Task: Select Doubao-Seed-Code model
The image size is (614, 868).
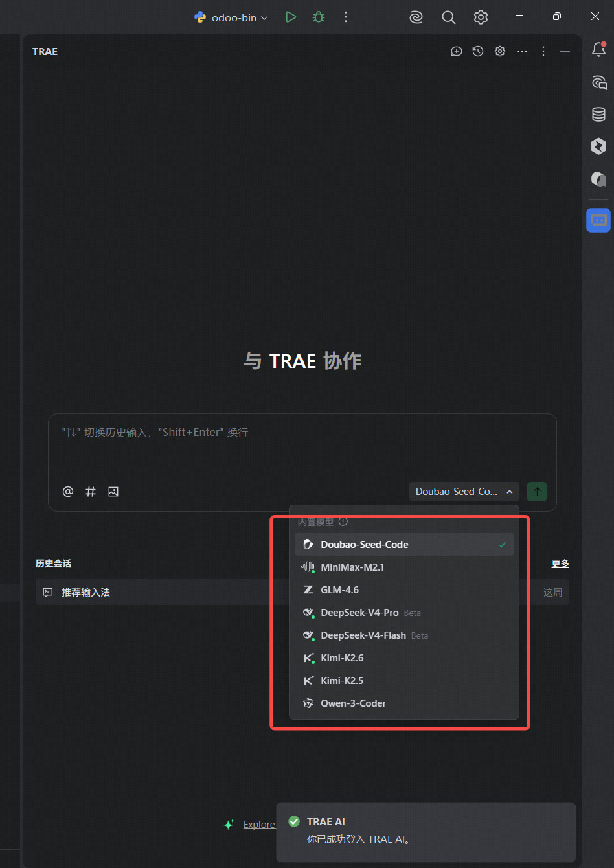Action: pos(404,545)
